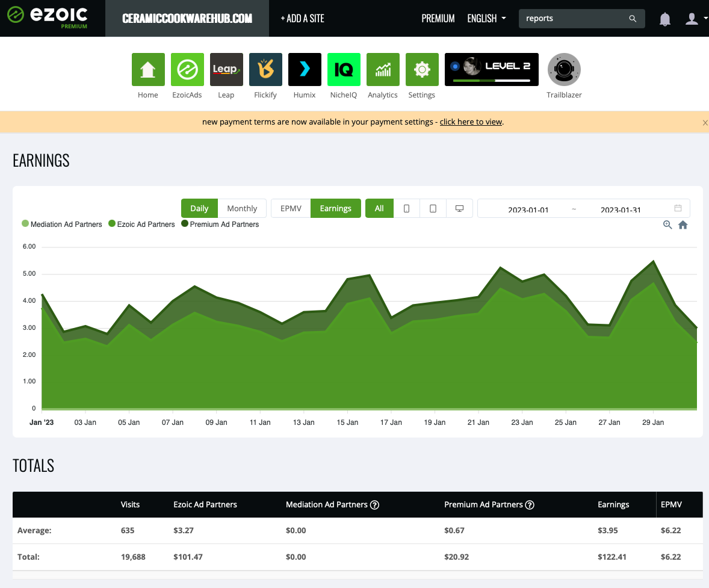The width and height of the screenshot is (709, 588).
Task: Click the "15 Jan" axis label
Action: [347, 422]
